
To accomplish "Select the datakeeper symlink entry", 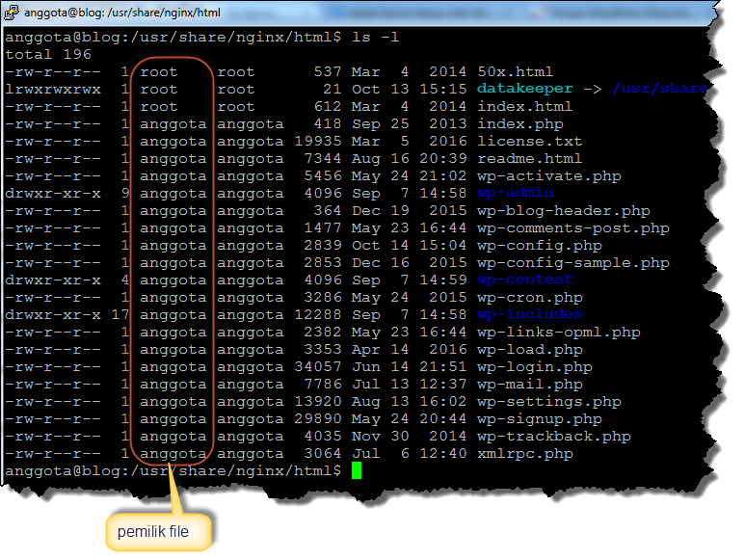I will coord(524,89).
